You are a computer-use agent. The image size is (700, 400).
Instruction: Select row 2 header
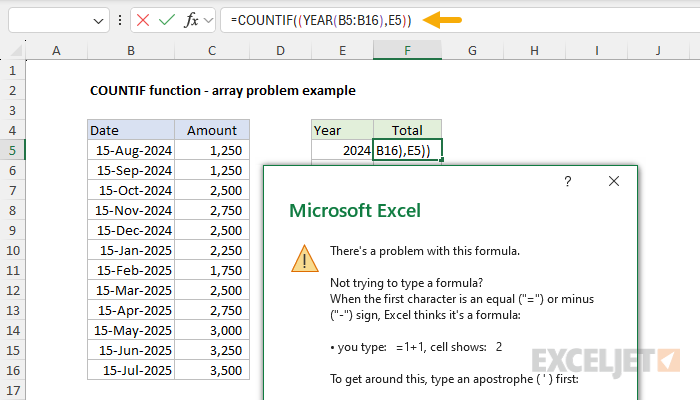click(12, 91)
